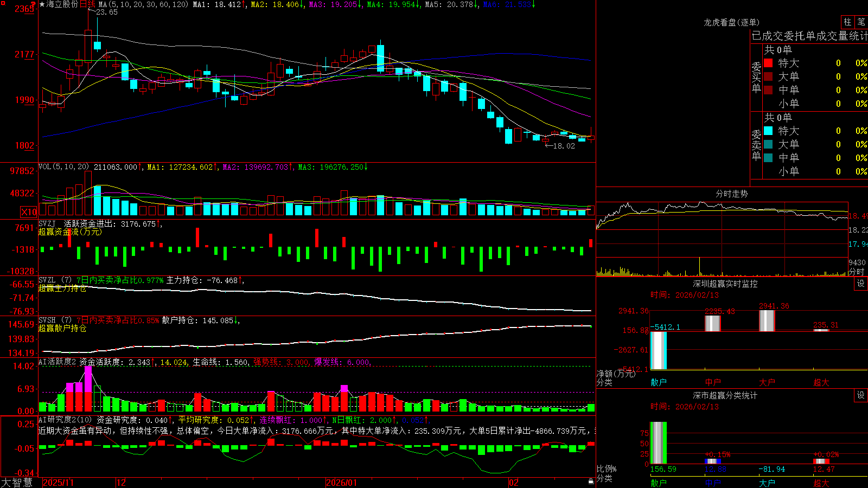Click the 23.65 high price annotation
This screenshot has height=488, width=868.
(106, 12)
